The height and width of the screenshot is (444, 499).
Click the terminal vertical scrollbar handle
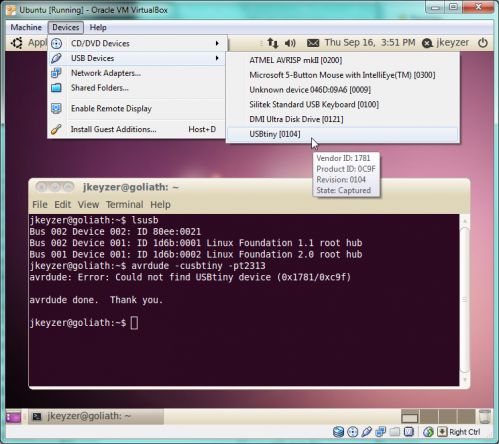[465, 299]
